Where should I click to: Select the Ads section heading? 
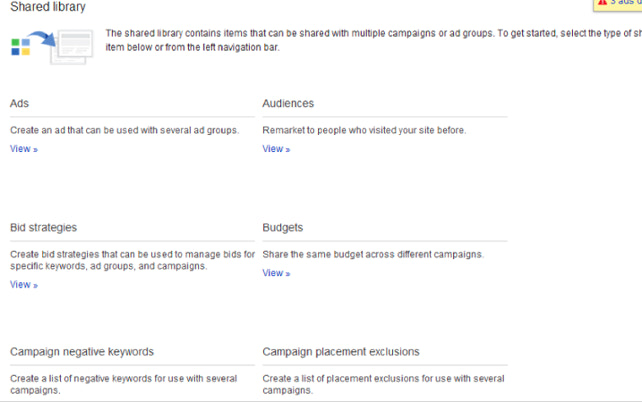coord(20,103)
